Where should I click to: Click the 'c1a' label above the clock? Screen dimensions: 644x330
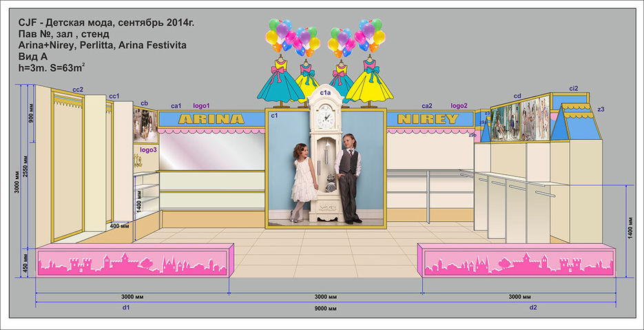[326, 92]
